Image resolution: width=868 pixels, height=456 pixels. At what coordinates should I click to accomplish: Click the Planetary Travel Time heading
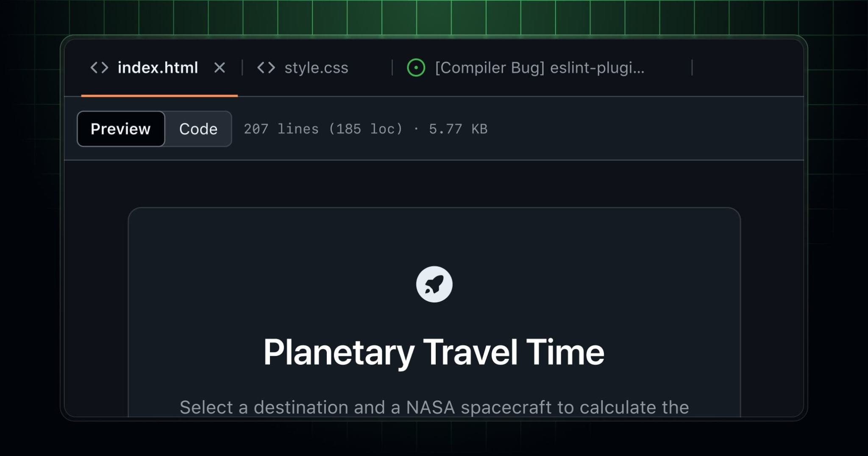coord(435,350)
